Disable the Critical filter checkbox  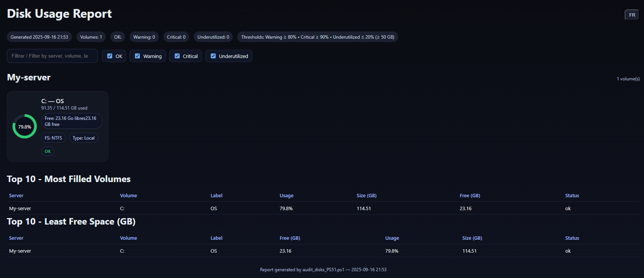177,56
